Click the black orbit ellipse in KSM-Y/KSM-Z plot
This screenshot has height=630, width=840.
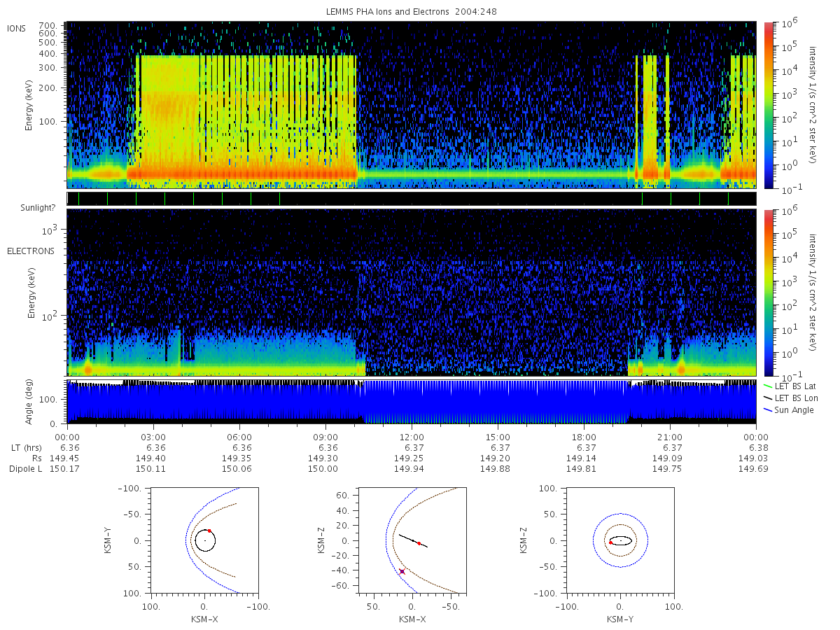[x=620, y=540]
